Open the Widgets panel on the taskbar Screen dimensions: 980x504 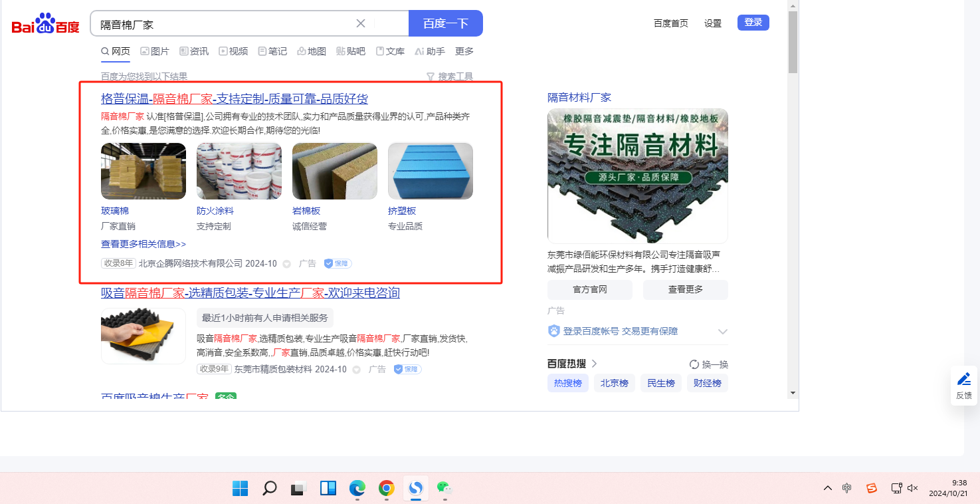pos(328,489)
